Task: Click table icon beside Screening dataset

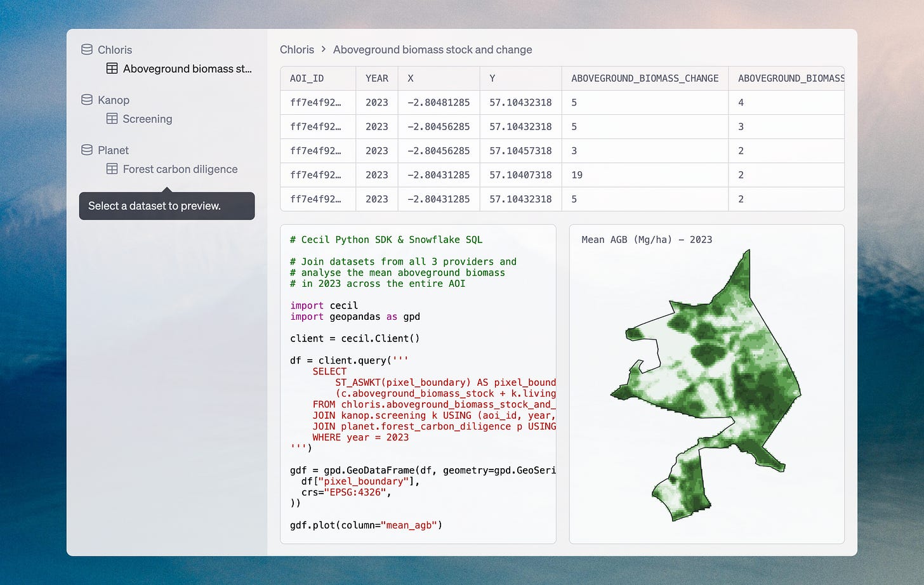Action: [112, 119]
